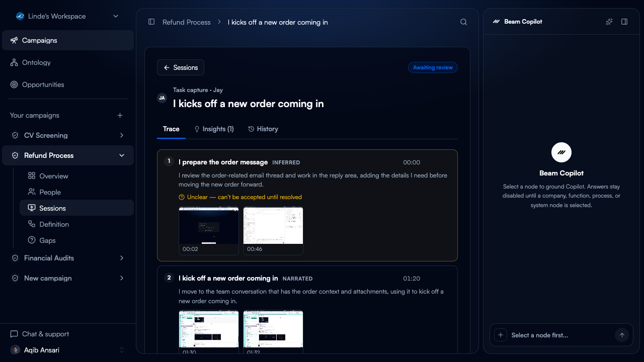This screenshot has width=644, height=362.
Task: Click the Beam Copilot sparkle icon
Action: point(609,22)
